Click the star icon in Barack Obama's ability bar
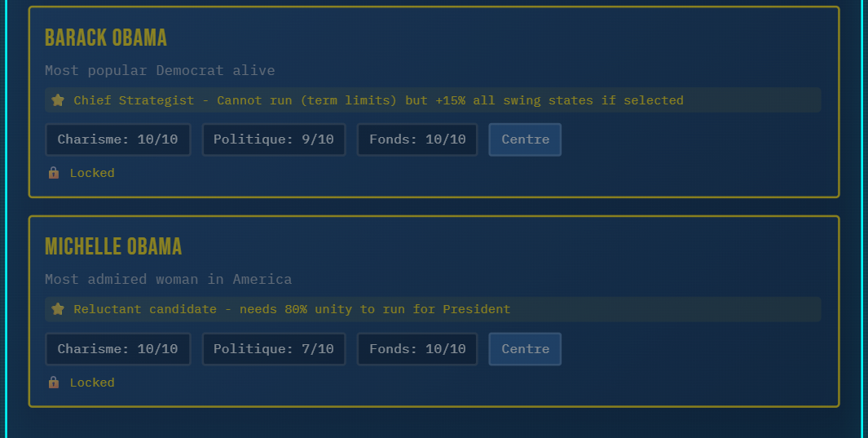 pos(58,100)
